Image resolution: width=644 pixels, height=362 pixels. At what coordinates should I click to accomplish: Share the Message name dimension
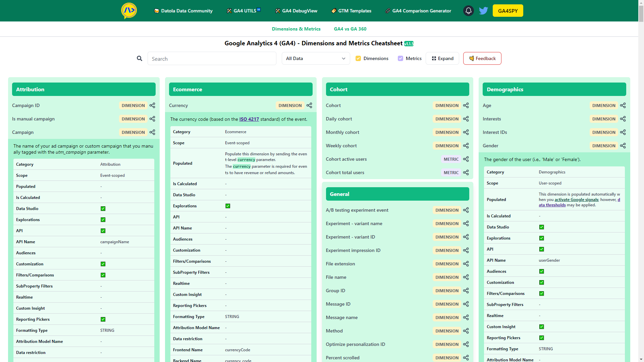pos(466,317)
